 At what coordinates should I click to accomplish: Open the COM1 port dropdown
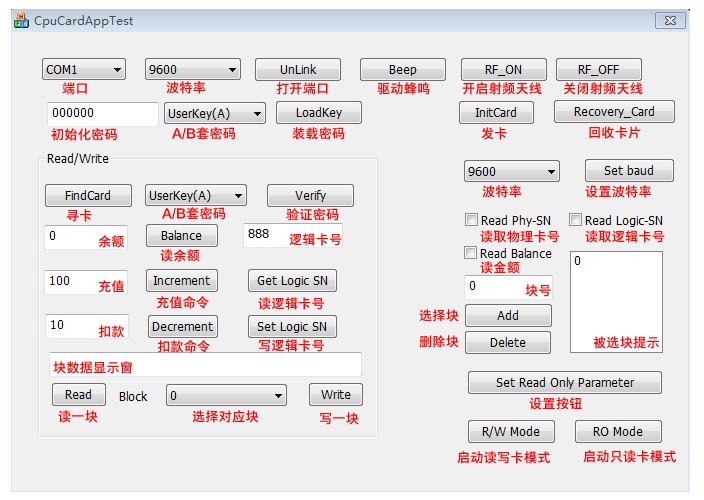[84, 70]
